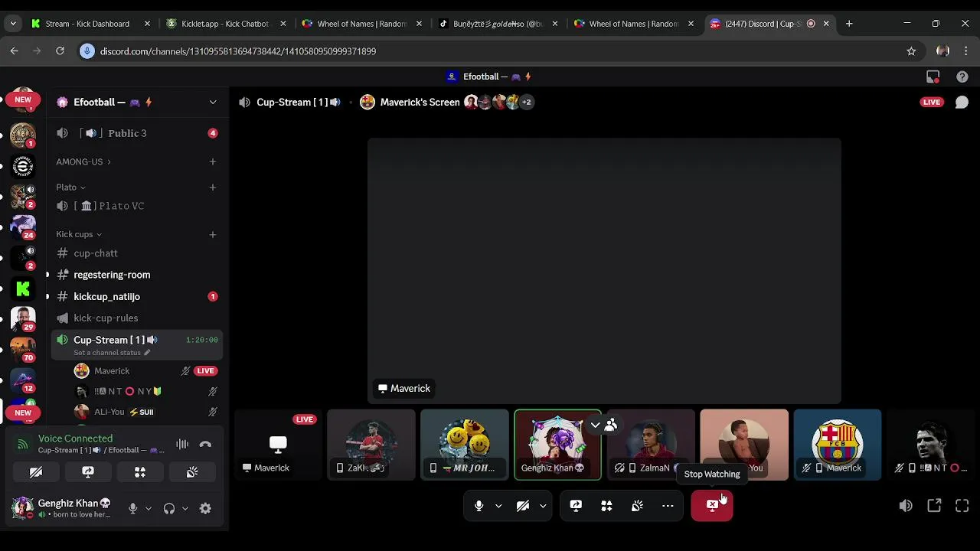Viewport: 980px width, 551px height.
Task: Select MR JOH participant tile
Action: click(x=465, y=445)
